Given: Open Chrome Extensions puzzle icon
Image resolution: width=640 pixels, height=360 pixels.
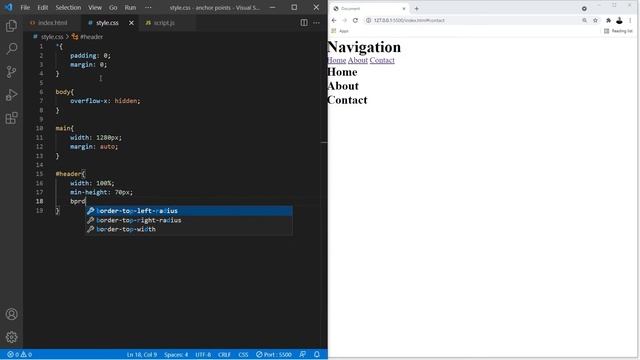Looking at the screenshot, I should point(608,20).
